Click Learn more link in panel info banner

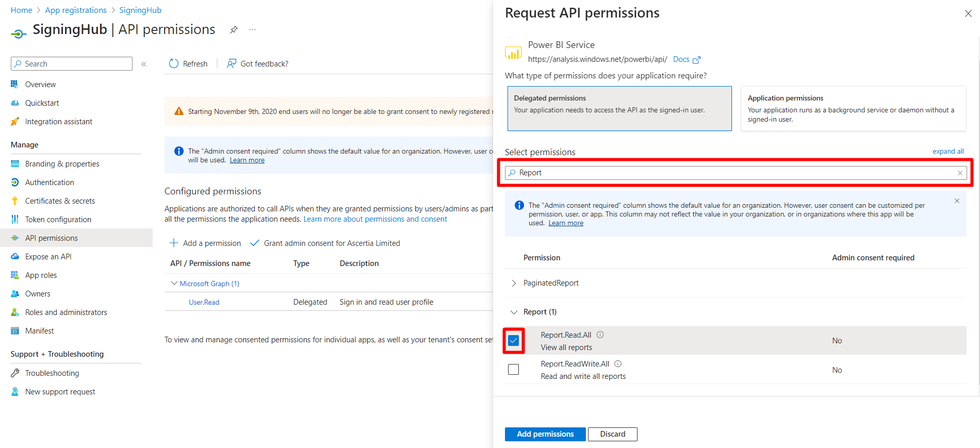(x=566, y=223)
